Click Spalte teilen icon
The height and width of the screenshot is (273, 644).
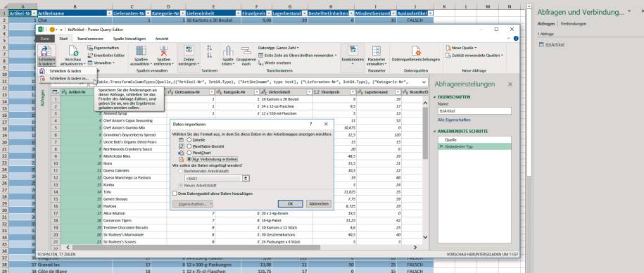pos(228,51)
